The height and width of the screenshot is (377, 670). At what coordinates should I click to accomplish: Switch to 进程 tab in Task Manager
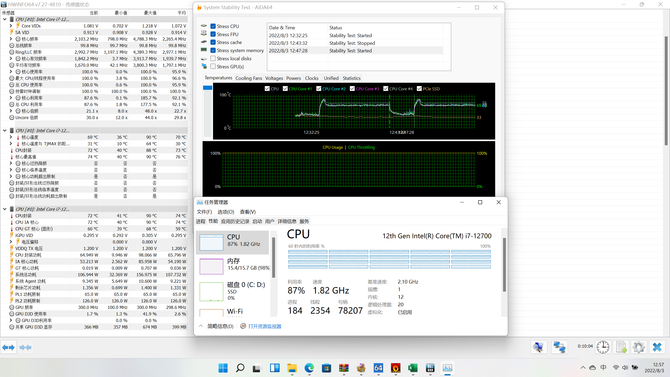201,221
